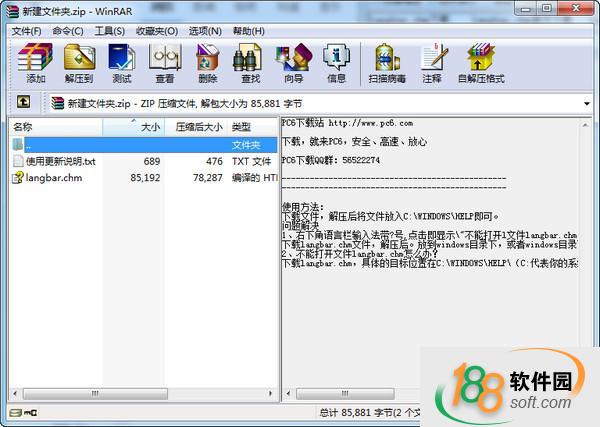This screenshot has width=600, height=427.
Task: Click the 信息 (Info) toolbar icon
Action: (336, 63)
